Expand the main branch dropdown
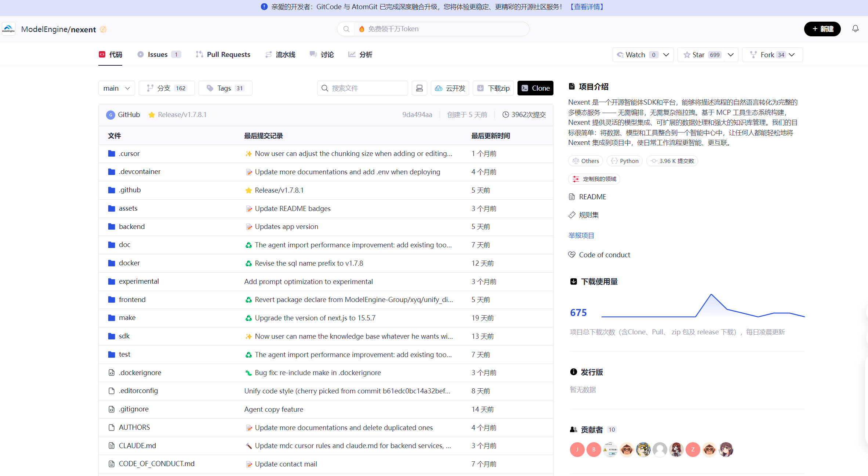Image resolution: width=868 pixels, height=476 pixels. pyautogui.click(x=116, y=88)
